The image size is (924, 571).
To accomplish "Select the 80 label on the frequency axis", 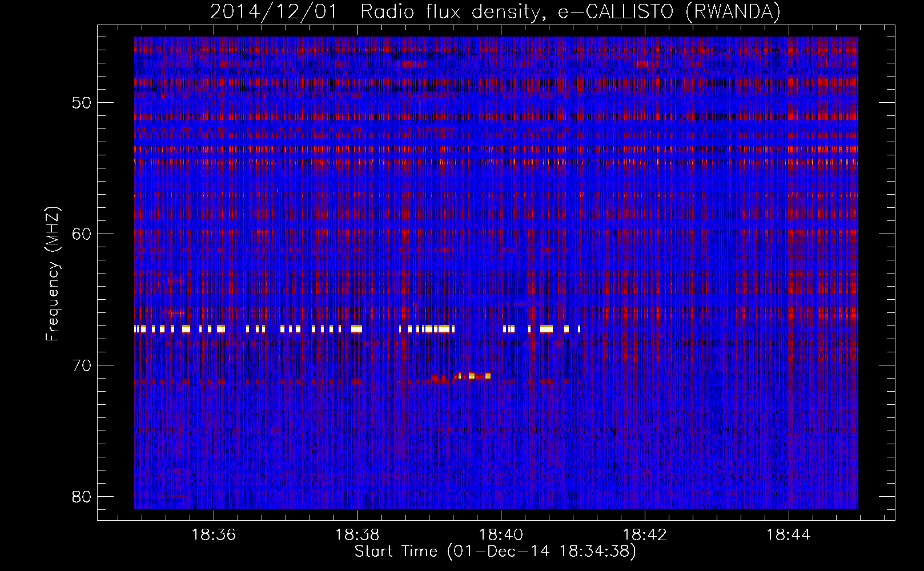I will (x=82, y=497).
